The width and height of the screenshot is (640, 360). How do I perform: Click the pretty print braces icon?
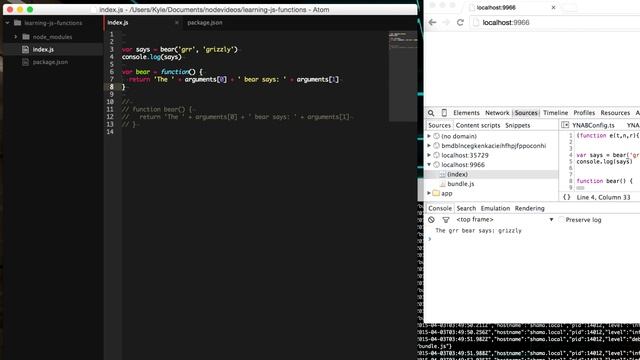coord(567,197)
